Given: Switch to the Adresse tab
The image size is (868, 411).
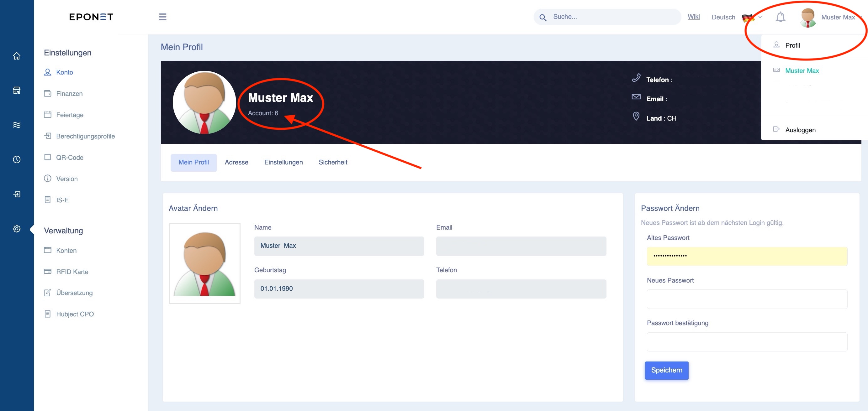Looking at the screenshot, I should (x=236, y=163).
